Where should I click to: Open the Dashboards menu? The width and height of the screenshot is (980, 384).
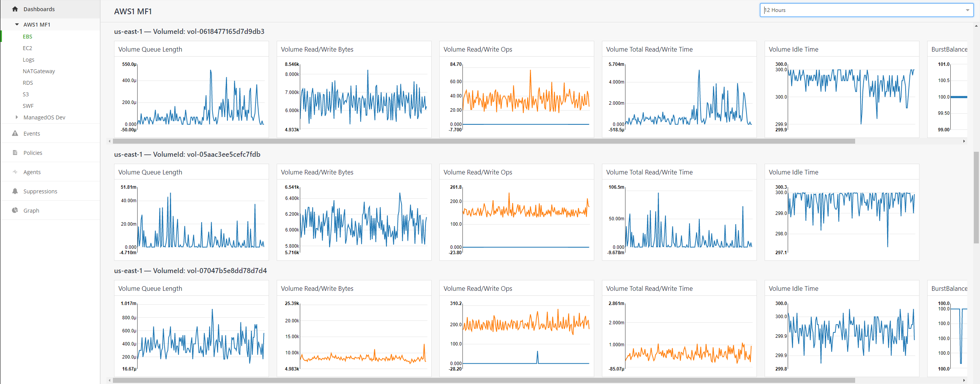coord(50,9)
